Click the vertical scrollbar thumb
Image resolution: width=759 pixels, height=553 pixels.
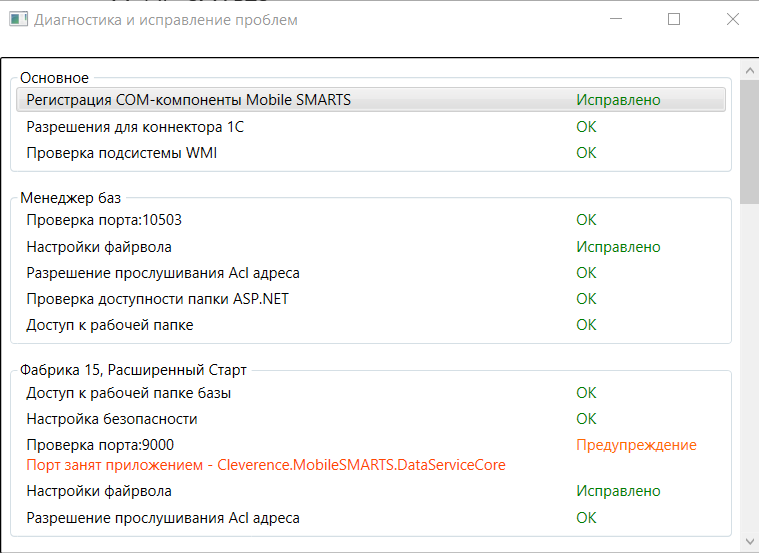click(750, 142)
